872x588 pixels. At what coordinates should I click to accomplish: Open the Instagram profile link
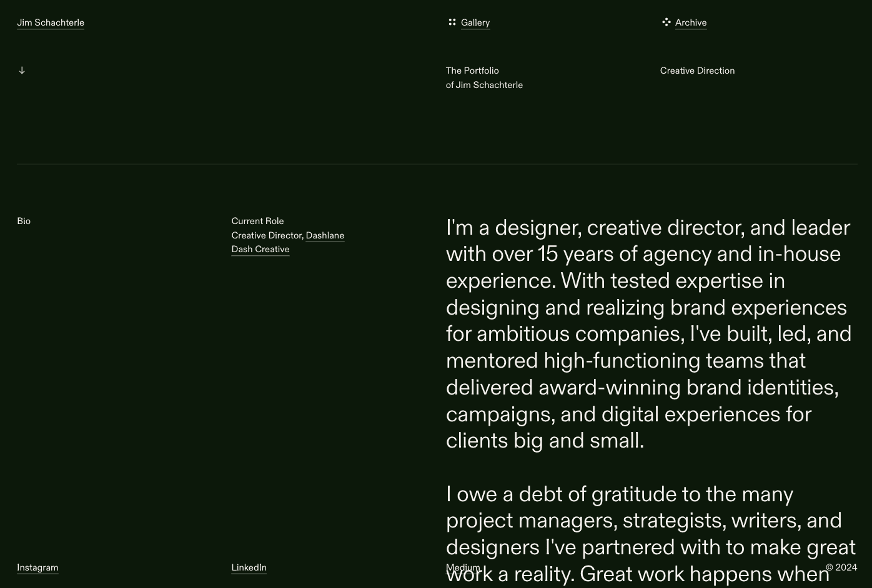click(x=37, y=567)
